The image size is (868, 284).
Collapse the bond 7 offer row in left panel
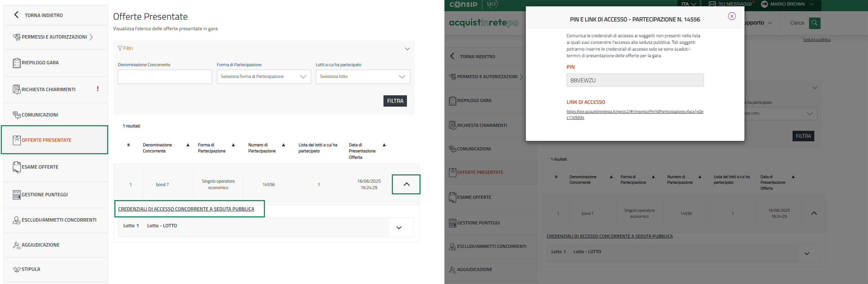pyautogui.click(x=406, y=185)
